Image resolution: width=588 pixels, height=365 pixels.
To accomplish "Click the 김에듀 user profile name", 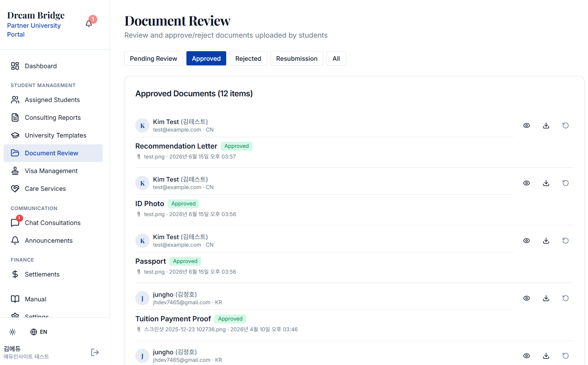I will (x=12, y=349).
